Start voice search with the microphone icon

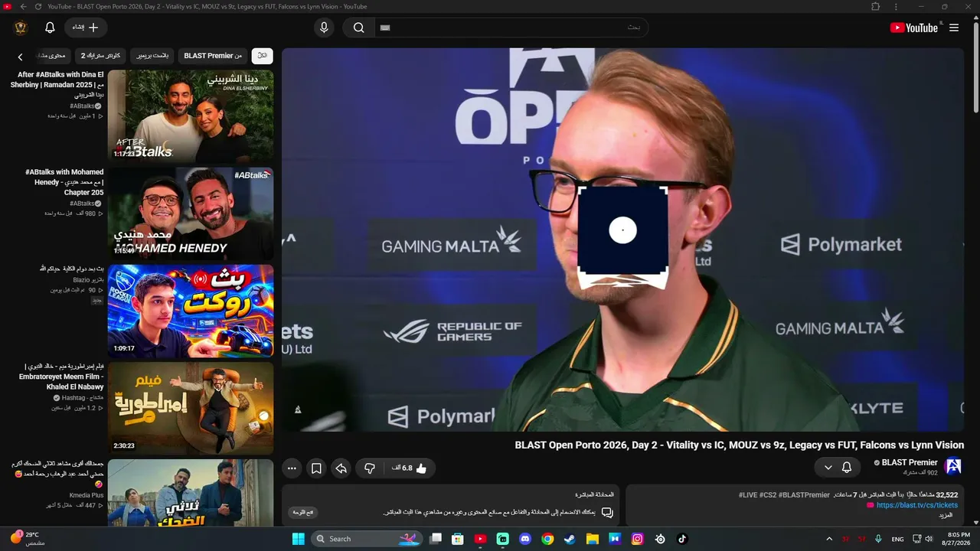[324, 28]
